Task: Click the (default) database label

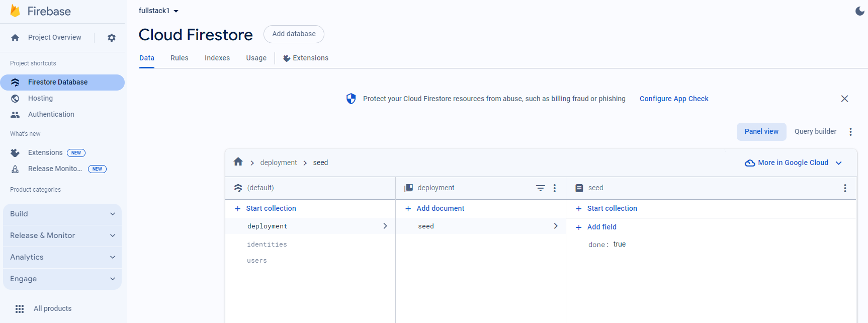Action: coord(261,188)
